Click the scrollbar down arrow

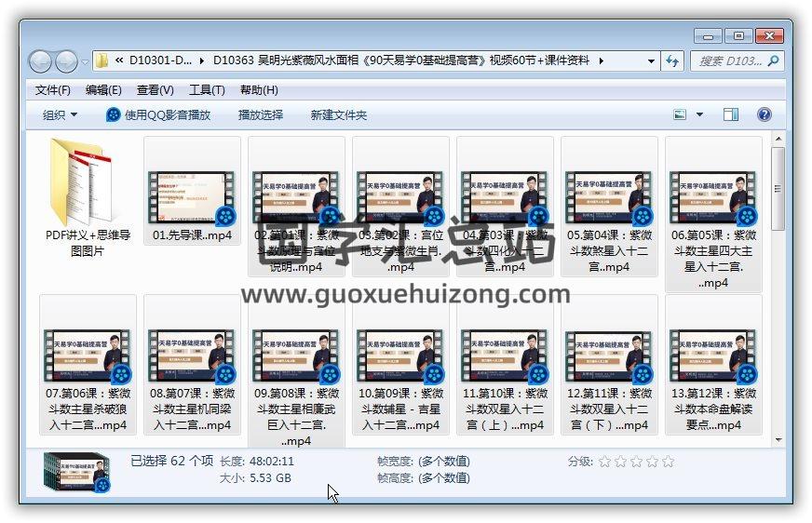click(x=778, y=440)
